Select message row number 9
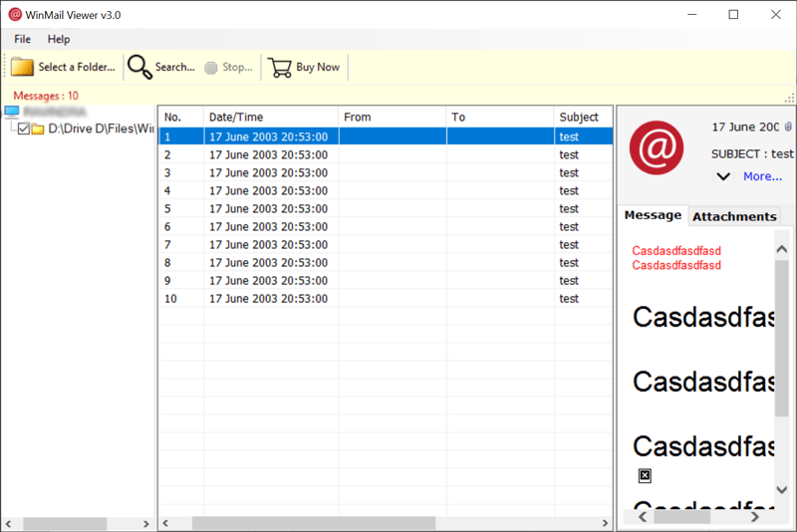 (x=386, y=281)
